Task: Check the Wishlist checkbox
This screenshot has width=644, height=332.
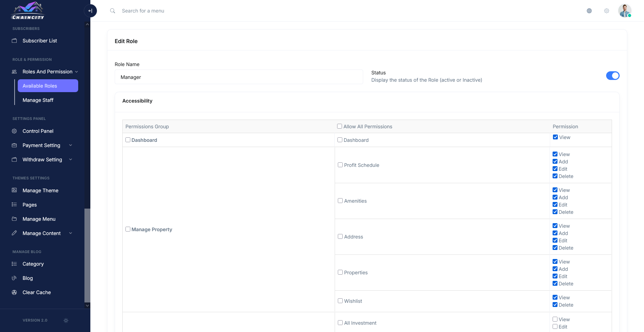Action: pyautogui.click(x=340, y=301)
